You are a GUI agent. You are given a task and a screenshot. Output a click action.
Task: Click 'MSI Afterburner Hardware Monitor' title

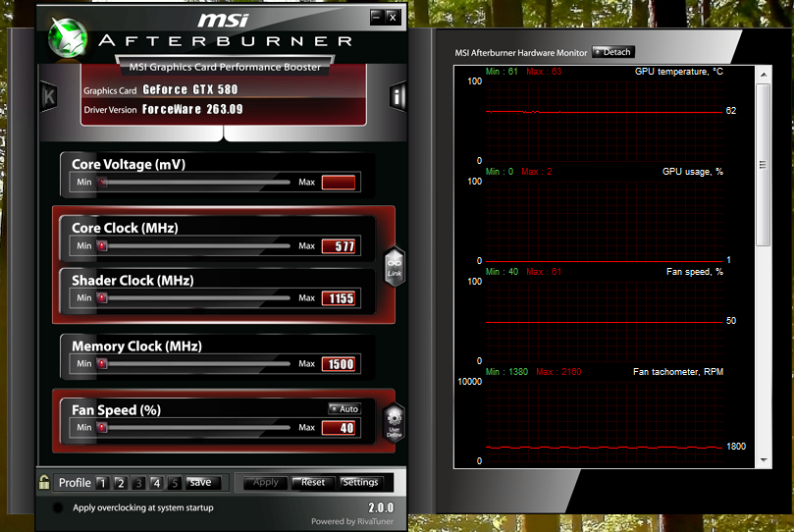tap(521, 53)
